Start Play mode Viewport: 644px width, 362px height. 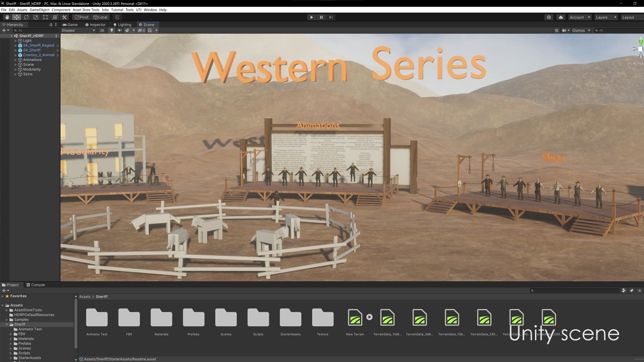(x=312, y=17)
